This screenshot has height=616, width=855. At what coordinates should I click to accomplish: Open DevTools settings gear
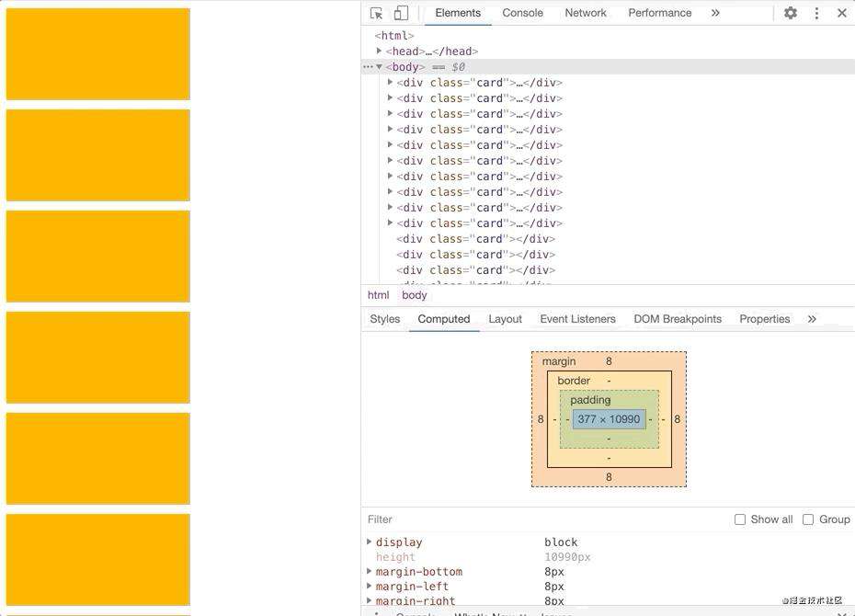tap(790, 13)
